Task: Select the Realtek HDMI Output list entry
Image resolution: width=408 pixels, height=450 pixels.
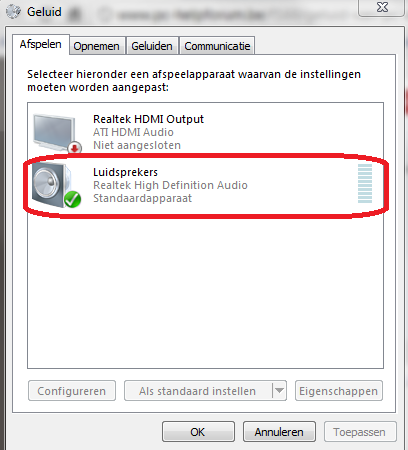Action: (205, 132)
